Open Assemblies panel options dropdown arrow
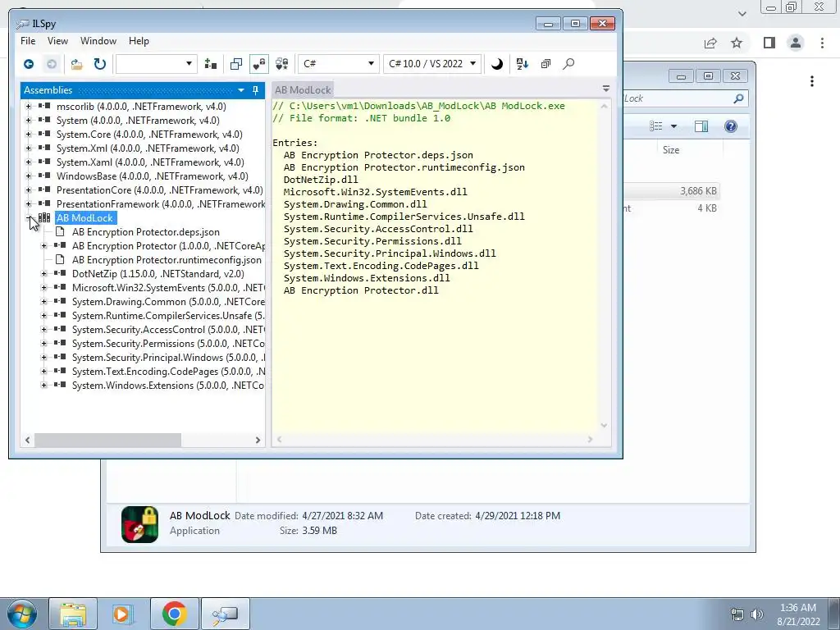This screenshot has width=840, height=630. [x=241, y=90]
